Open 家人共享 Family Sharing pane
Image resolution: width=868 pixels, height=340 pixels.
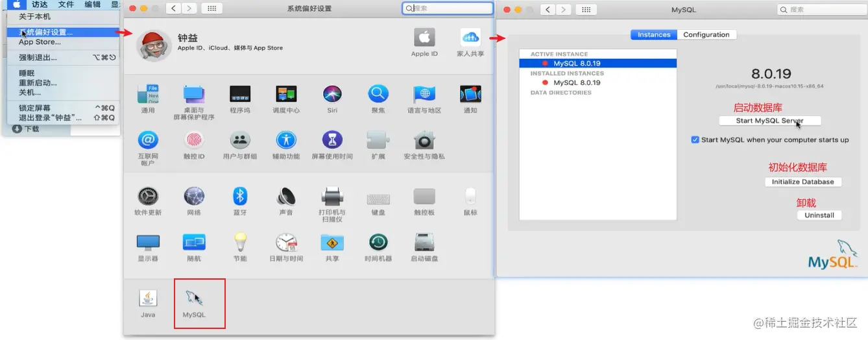[x=470, y=38]
